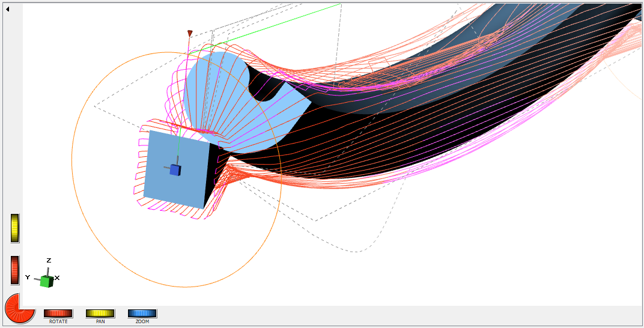644x328 pixels.
Task: Collapse the panel using the top-left arrow
Action: coord(8,8)
